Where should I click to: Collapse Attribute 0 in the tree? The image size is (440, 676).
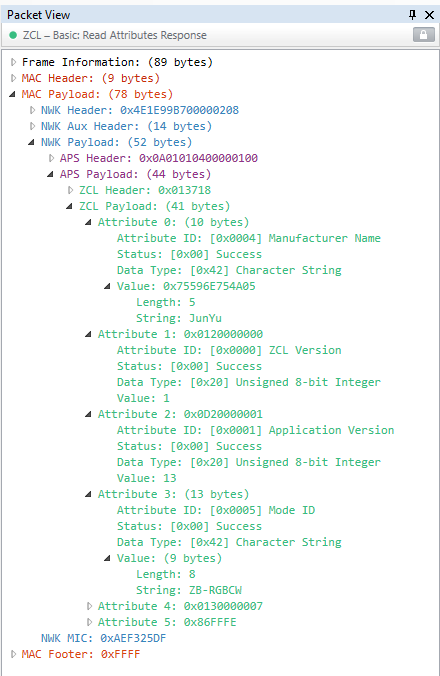click(88, 222)
